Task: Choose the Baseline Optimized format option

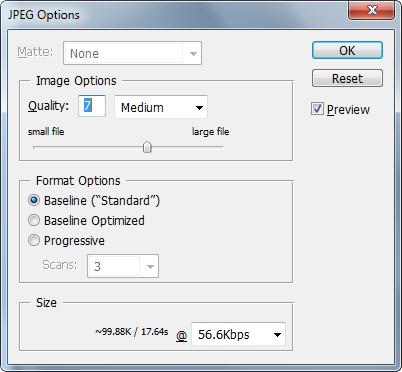Action: point(34,220)
